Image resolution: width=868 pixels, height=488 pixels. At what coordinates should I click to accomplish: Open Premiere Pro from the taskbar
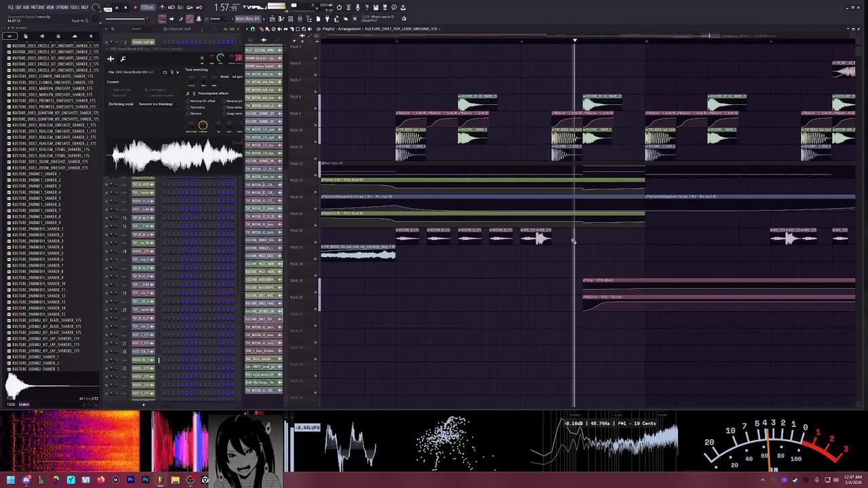(x=130, y=480)
